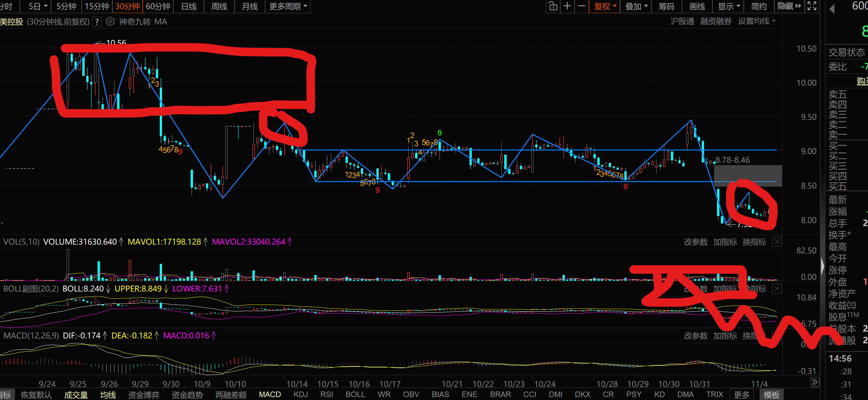Click the left arrow beside stock code

[x=832, y=9]
